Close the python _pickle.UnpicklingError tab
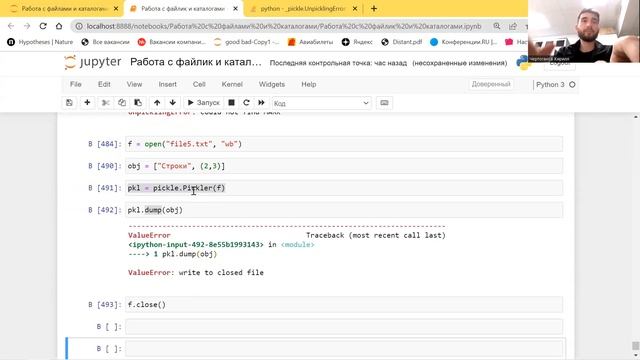Image resolution: width=640 pixels, height=360 pixels. 355,9
